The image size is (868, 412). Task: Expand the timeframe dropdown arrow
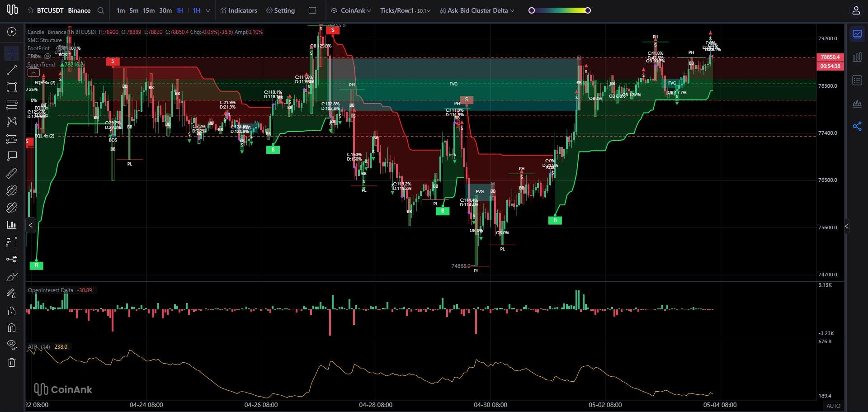tap(208, 10)
